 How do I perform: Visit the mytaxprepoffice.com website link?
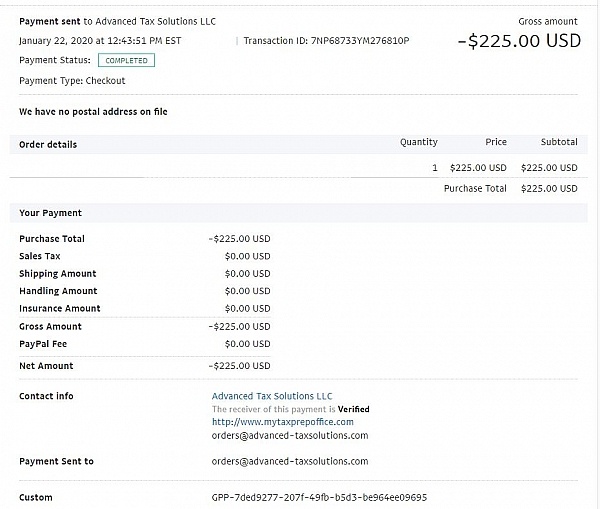pos(282,422)
